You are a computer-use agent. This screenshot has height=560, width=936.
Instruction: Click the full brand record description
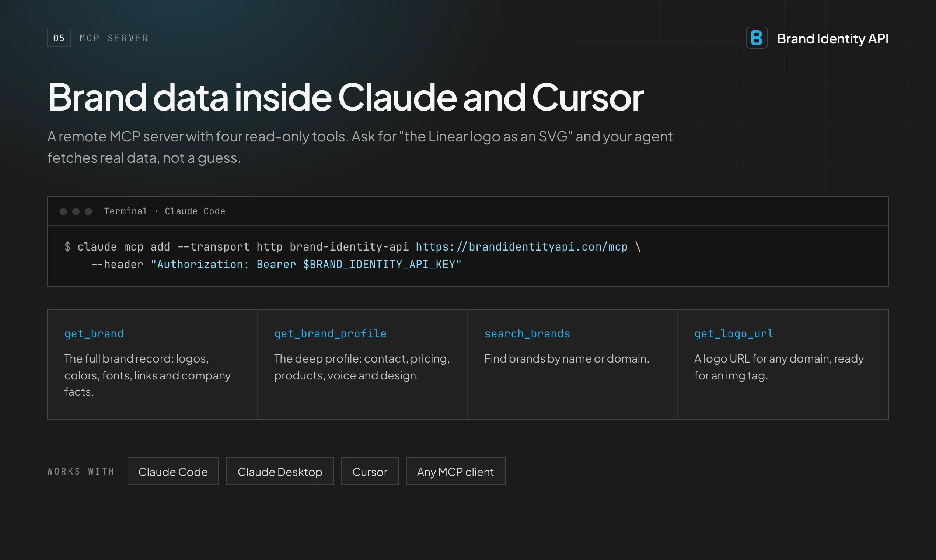pos(147,375)
